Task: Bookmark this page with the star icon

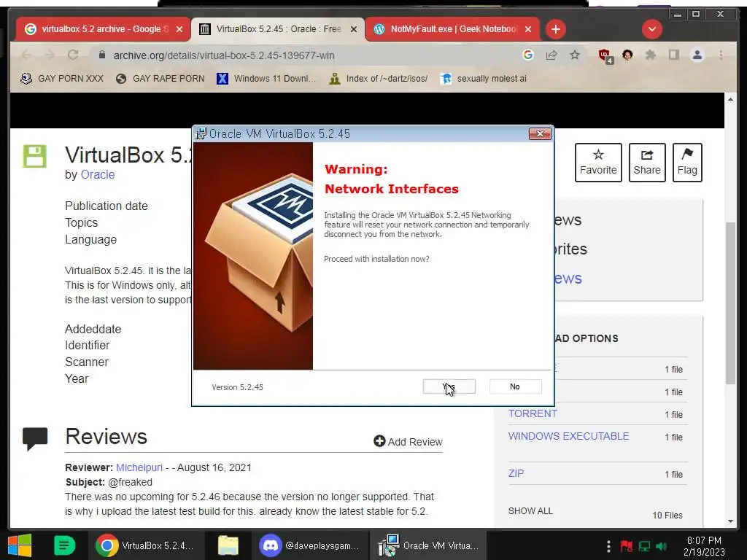Action: tap(575, 55)
